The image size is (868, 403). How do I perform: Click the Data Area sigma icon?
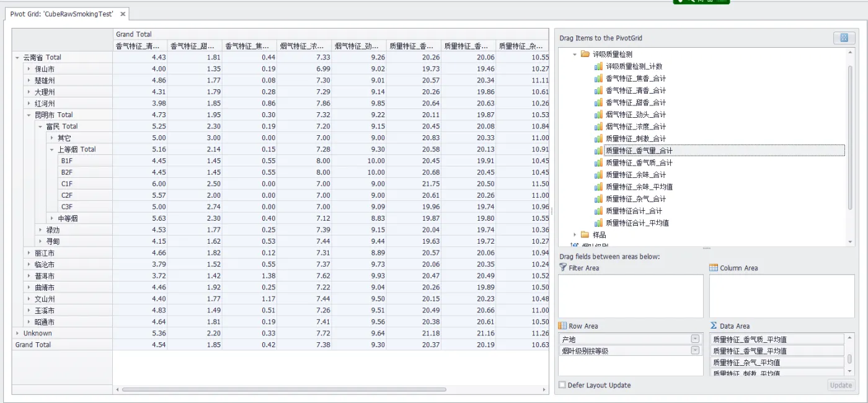714,326
